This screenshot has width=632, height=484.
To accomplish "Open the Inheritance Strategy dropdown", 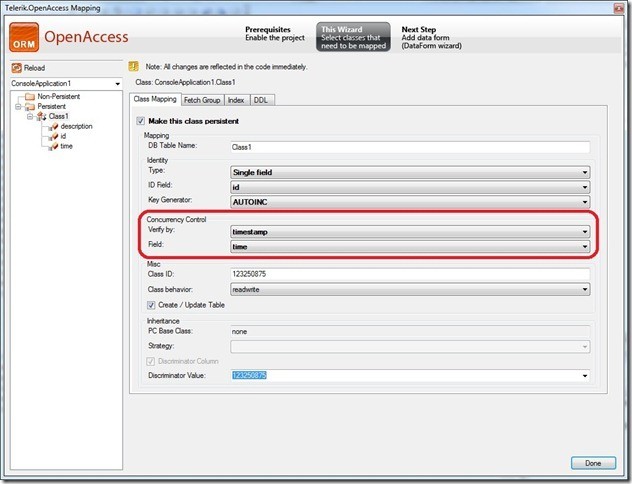I will (410, 347).
